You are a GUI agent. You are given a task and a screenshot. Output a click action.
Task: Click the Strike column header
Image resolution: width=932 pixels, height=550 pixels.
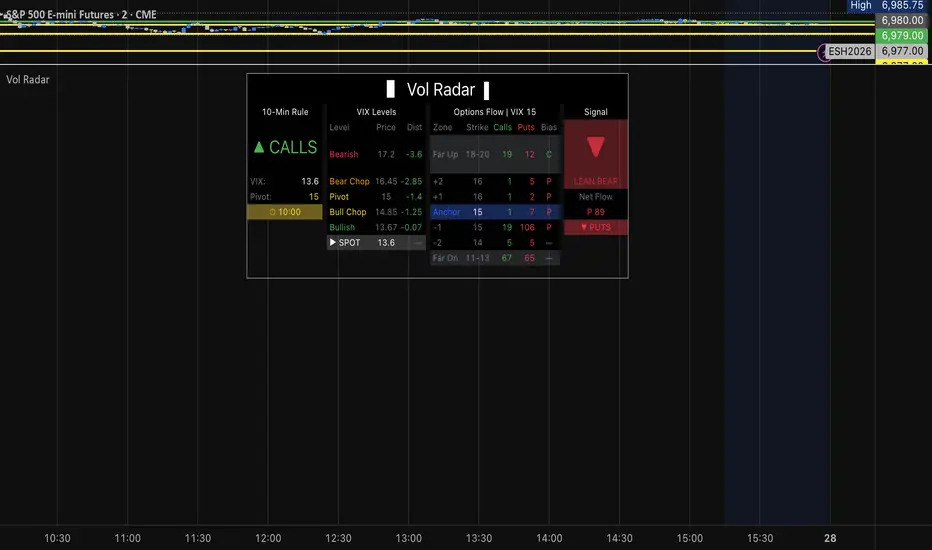click(x=477, y=127)
